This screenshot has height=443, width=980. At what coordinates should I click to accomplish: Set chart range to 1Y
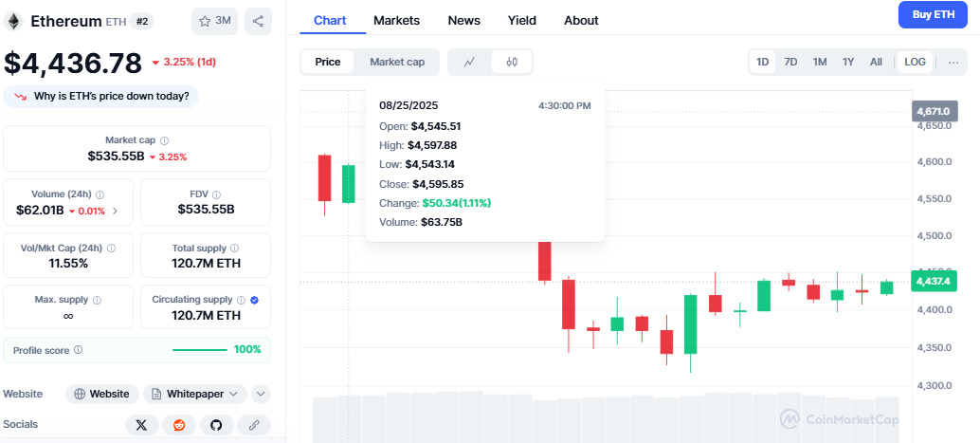848,62
